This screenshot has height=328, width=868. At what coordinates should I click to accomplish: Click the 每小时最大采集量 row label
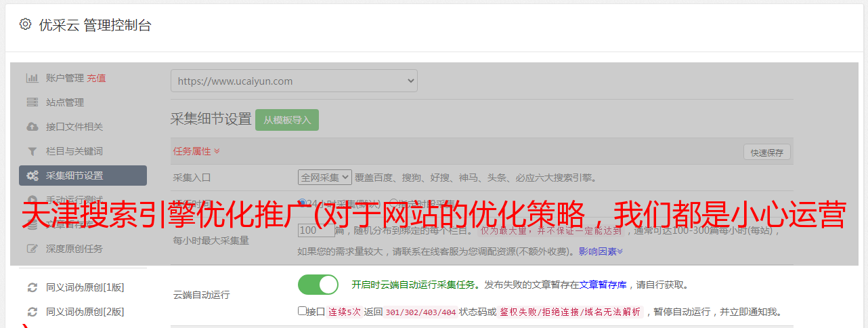[211, 241]
